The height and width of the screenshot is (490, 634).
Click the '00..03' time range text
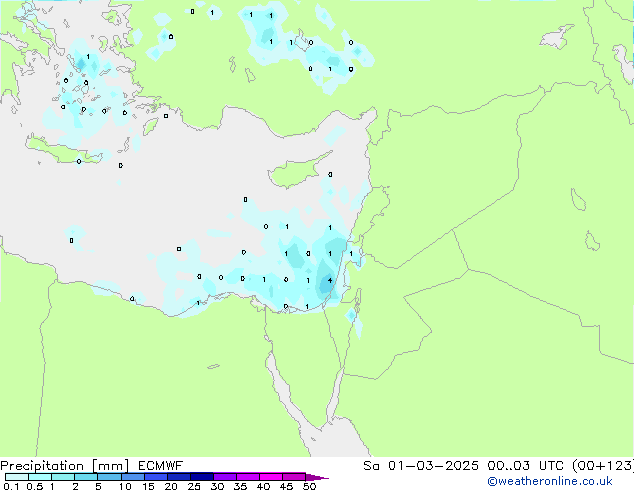coord(508,466)
